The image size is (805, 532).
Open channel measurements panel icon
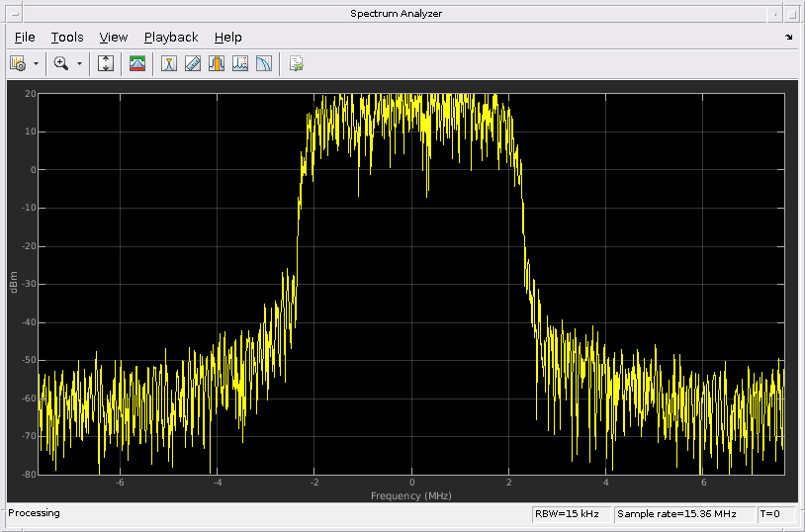click(x=217, y=63)
